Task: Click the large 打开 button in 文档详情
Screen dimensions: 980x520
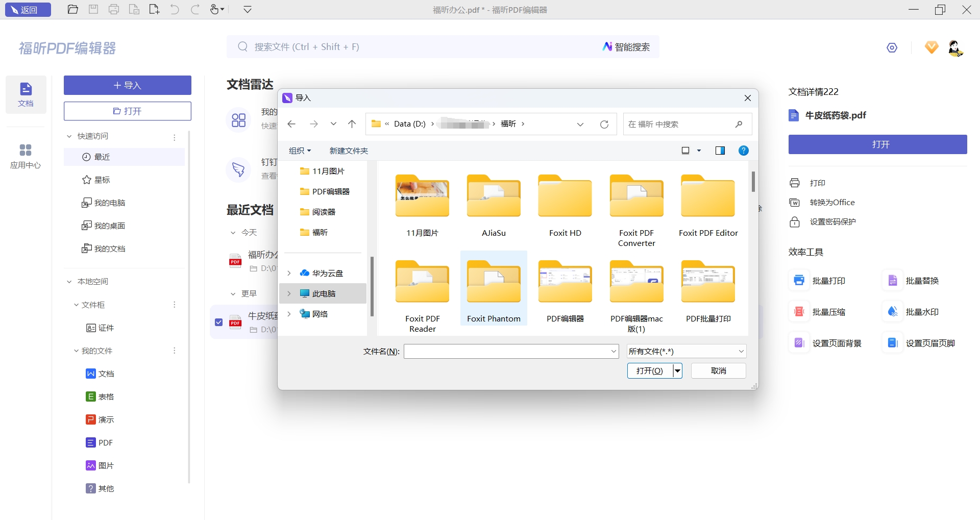Action: tap(878, 144)
